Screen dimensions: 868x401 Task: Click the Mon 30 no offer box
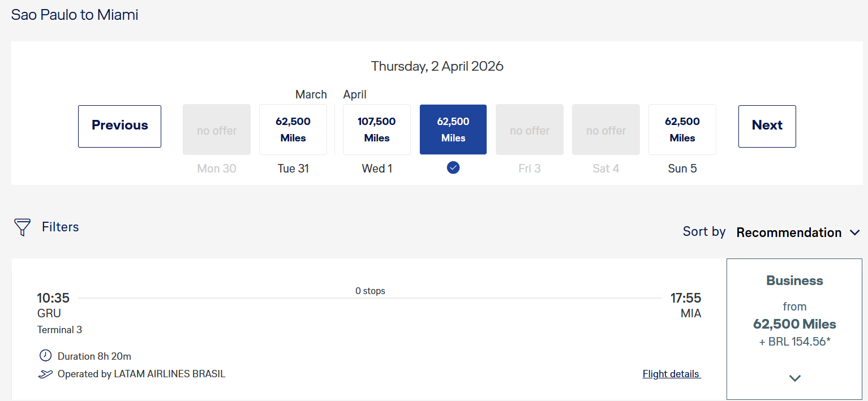click(x=217, y=130)
